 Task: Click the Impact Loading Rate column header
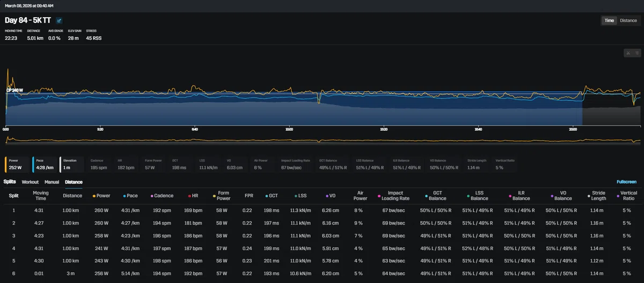[x=396, y=196]
